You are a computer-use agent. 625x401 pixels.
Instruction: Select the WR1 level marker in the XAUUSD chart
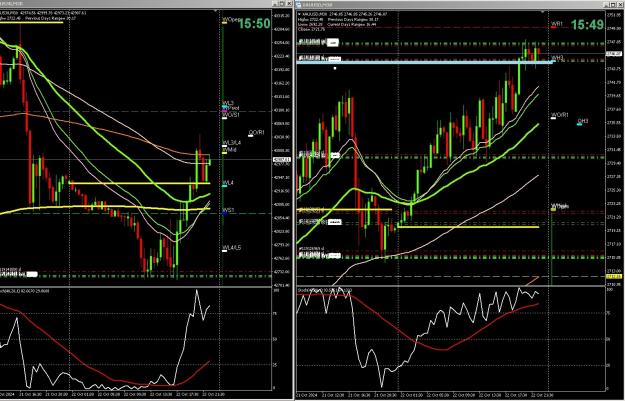[556, 25]
